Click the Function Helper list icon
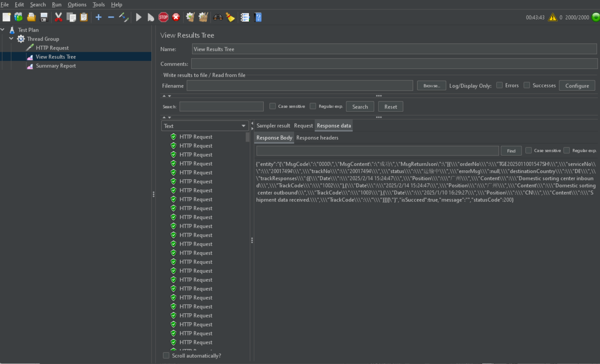Screen dimensions: 600x364 (245, 17)
